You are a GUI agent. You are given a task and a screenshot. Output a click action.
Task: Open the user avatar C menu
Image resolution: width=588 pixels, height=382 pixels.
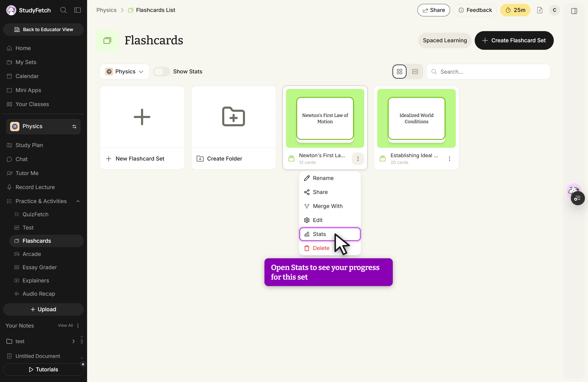coord(555,10)
